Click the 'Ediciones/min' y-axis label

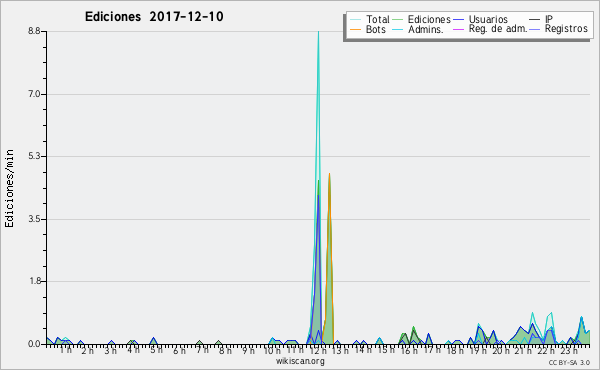coord(9,188)
